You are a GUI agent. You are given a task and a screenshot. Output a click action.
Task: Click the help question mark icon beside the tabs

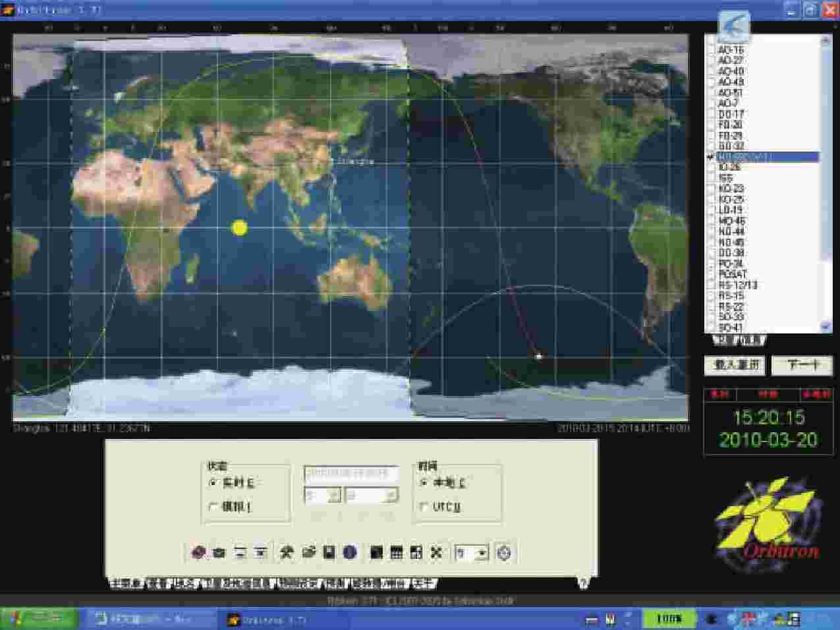(582, 583)
